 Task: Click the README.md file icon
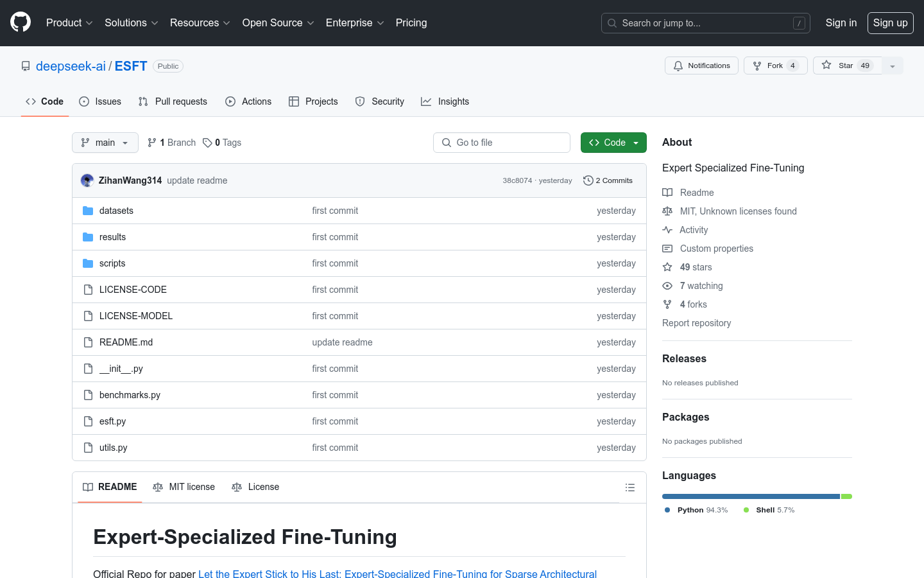point(88,342)
